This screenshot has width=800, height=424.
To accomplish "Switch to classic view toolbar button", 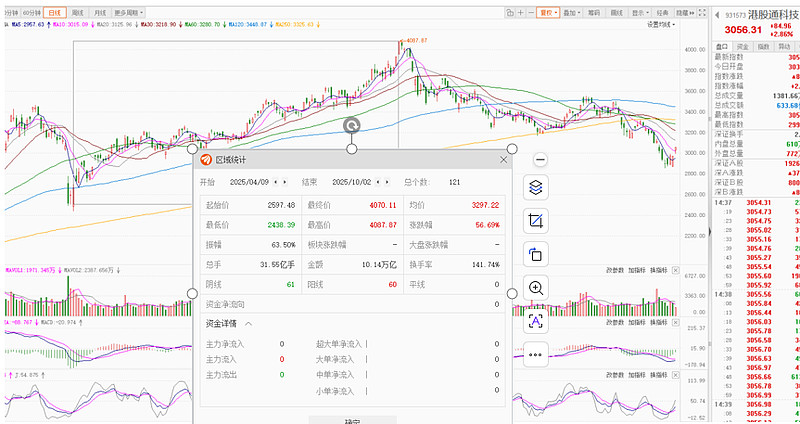I will [663, 13].
